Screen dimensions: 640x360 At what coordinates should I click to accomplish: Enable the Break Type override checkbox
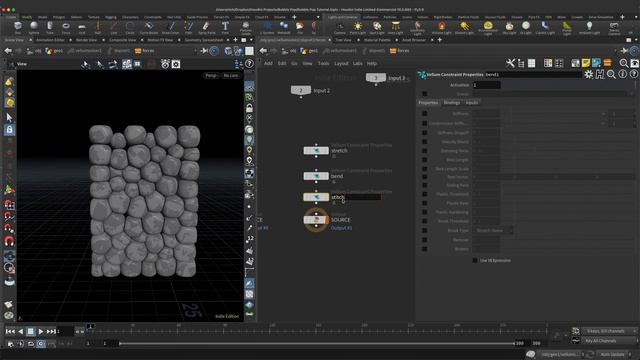[x=424, y=231]
